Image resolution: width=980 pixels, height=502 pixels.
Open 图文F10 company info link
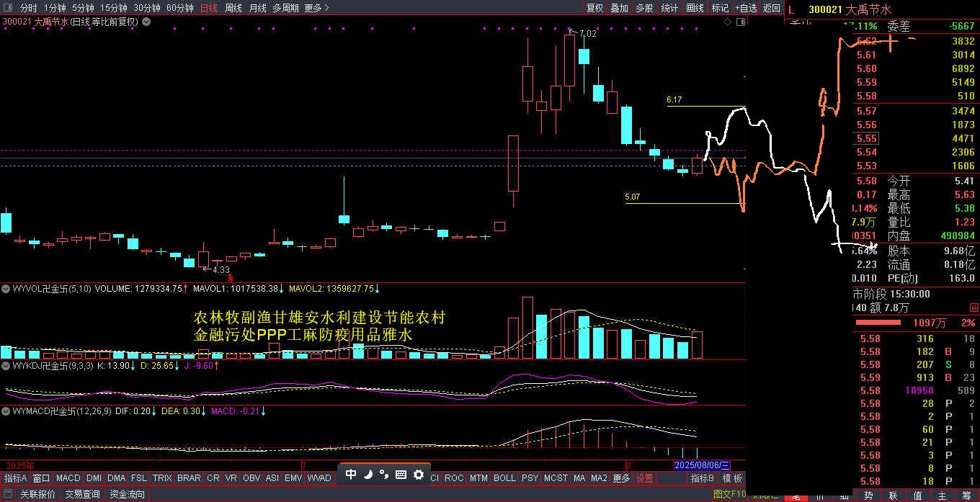729,494
